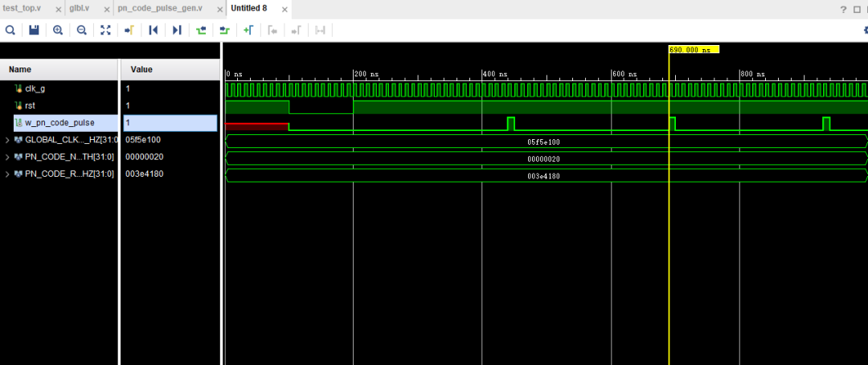Expand the PN_CODE_N...TH[31:0] bus
The width and height of the screenshot is (868, 365).
pyautogui.click(x=7, y=157)
